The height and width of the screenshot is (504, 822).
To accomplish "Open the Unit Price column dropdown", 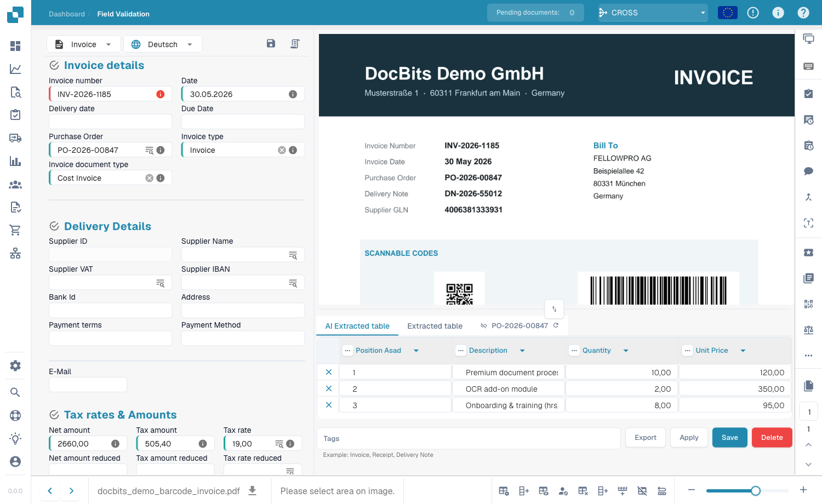I will [743, 351].
